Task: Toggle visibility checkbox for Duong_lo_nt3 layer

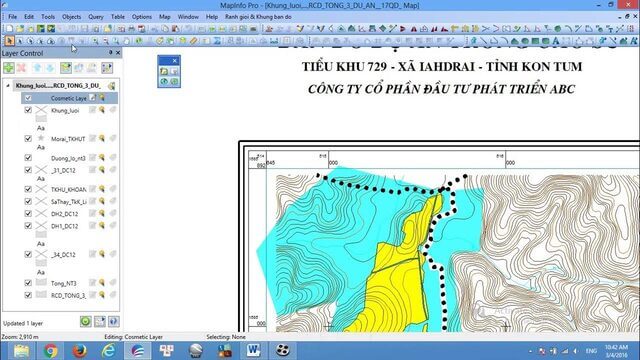Action: [28, 158]
